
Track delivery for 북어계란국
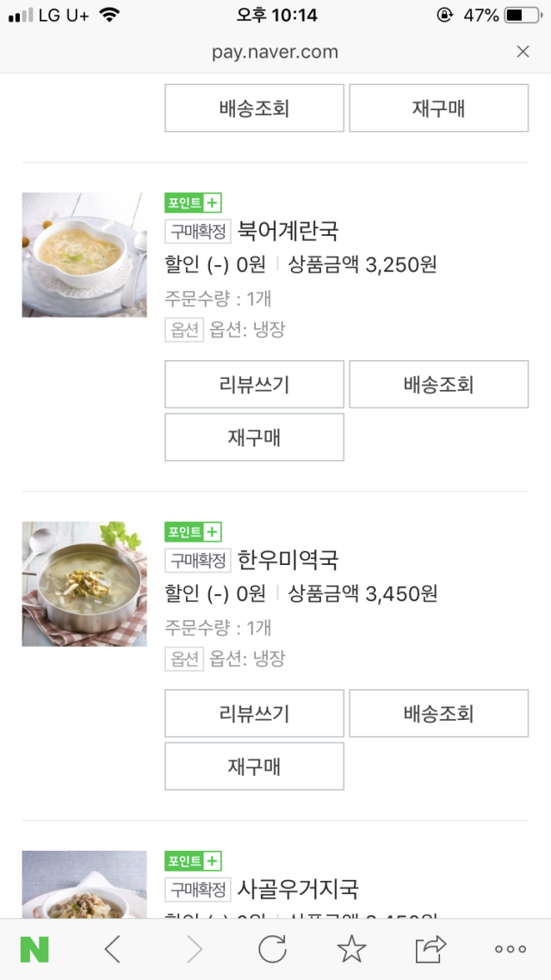[x=438, y=384]
